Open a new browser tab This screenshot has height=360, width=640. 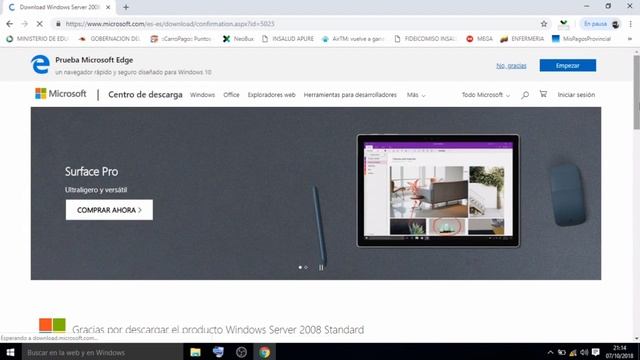126,7
